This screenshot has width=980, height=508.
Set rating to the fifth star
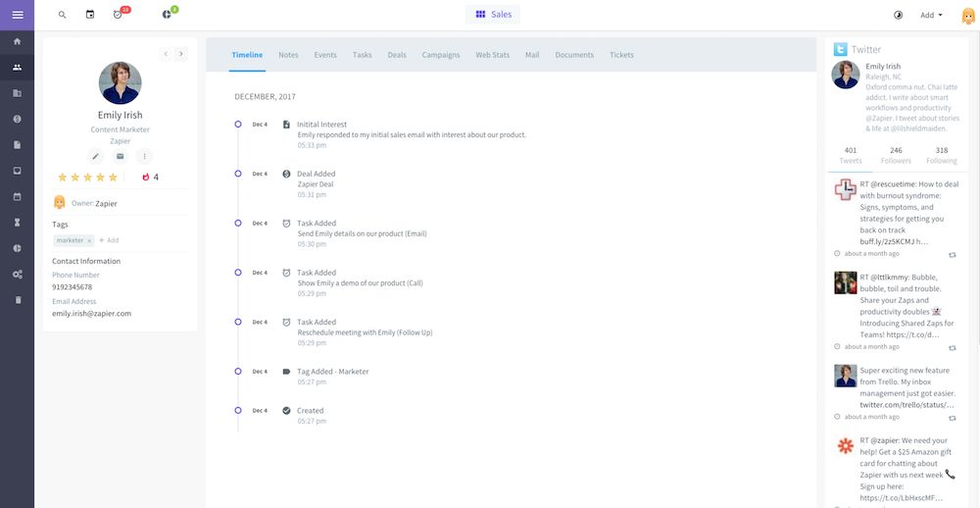click(x=113, y=178)
